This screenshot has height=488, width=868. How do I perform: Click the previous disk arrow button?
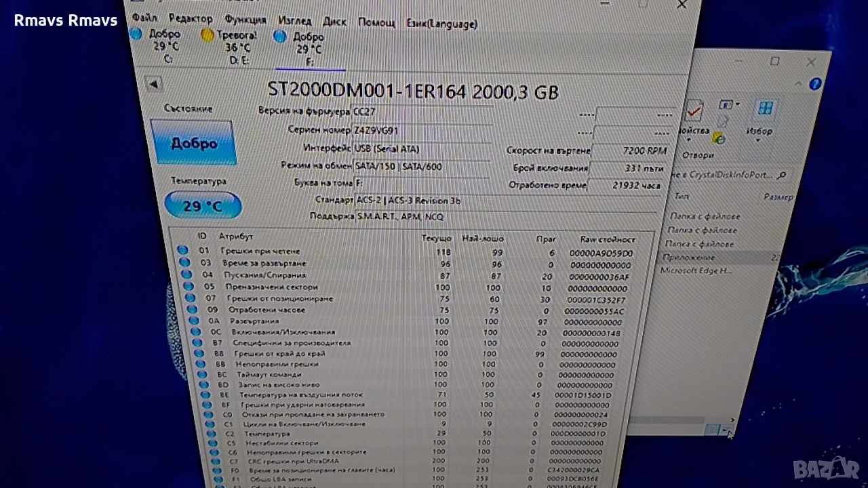[x=154, y=84]
